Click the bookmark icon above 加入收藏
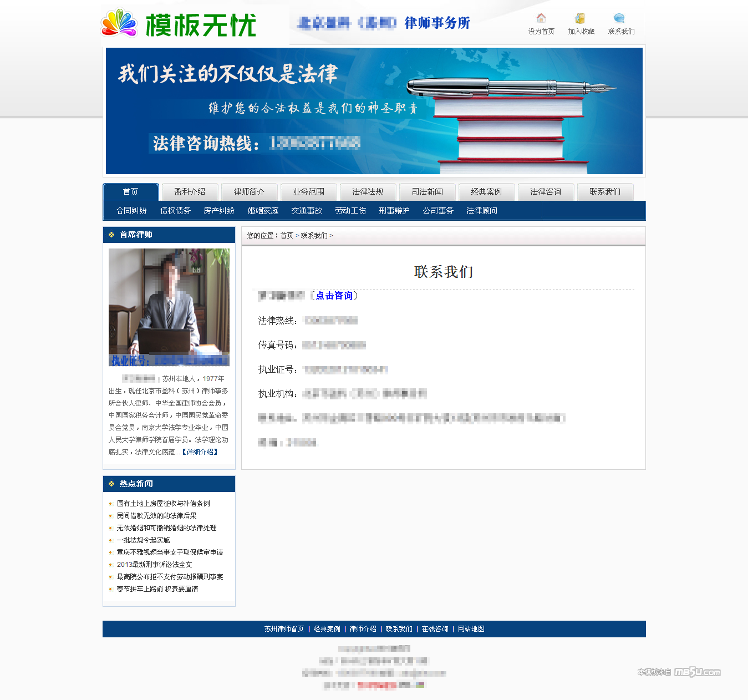The height and width of the screenshot is (700, 748). [x=580, y=18]
